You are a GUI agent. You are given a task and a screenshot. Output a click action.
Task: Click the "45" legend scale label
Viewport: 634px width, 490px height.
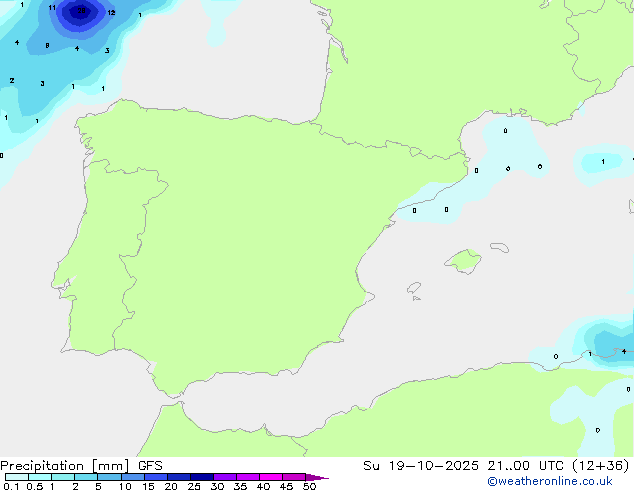click(x=286, y=486)
